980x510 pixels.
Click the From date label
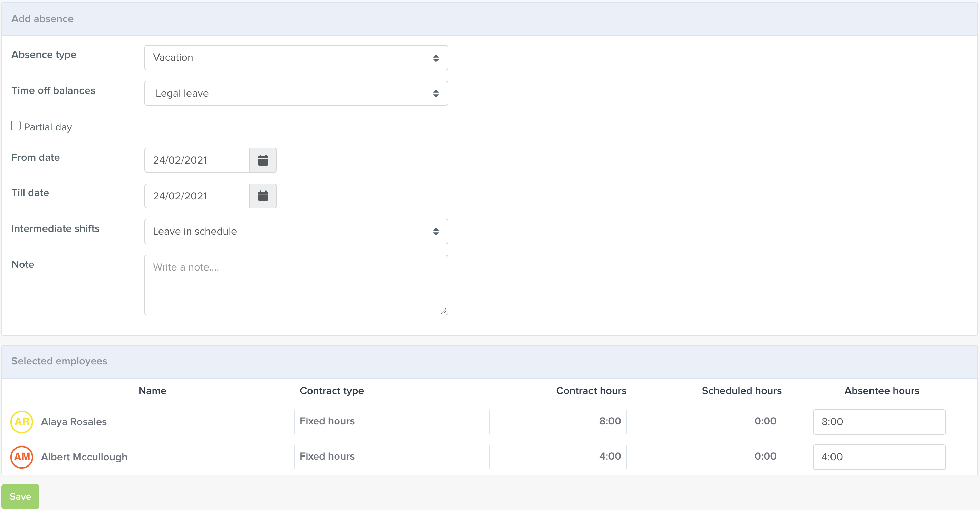coord(35,157)
